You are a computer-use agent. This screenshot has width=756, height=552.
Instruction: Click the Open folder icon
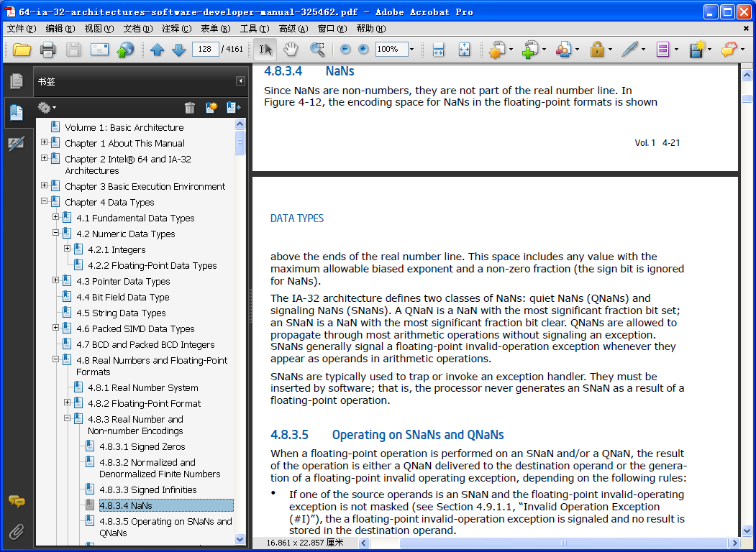tap(22, 50)
